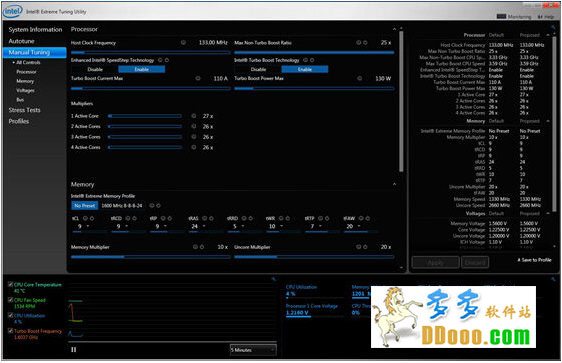Uncheck Turbo Boost Frequency monitor checkbox
This screenshot has width=562, height=363.
10,331
